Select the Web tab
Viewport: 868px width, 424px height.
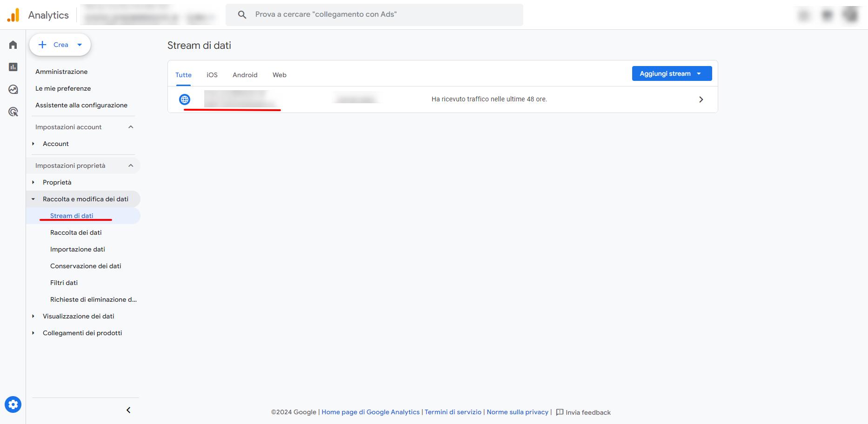click(x=280, y=75)
